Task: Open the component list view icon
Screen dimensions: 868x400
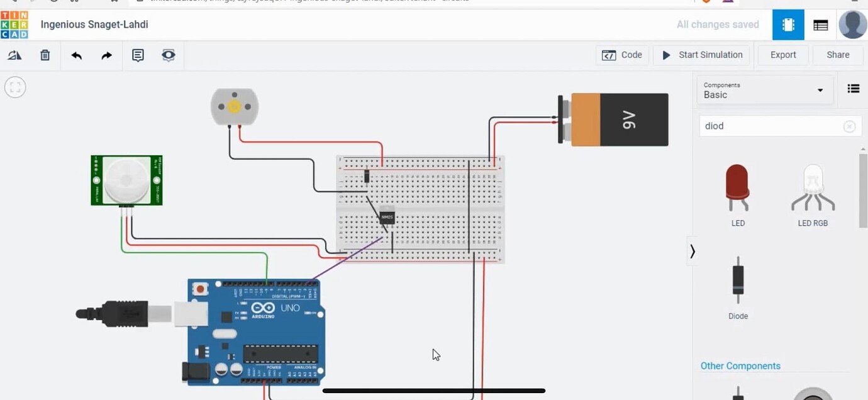Action: tap(853, 88)
